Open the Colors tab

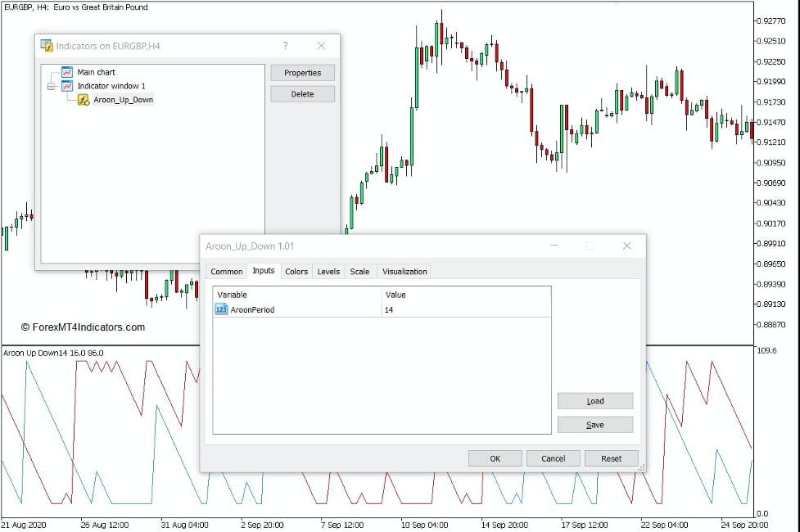296,271
